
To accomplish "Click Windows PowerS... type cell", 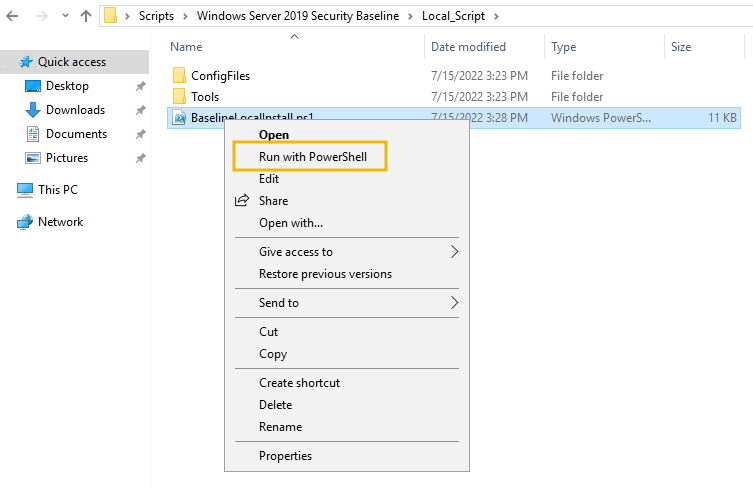I will pos(601,118).
